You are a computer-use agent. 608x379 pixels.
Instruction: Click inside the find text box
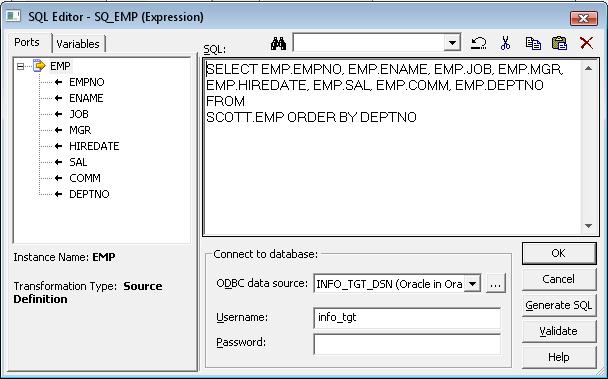pos(368,42)
